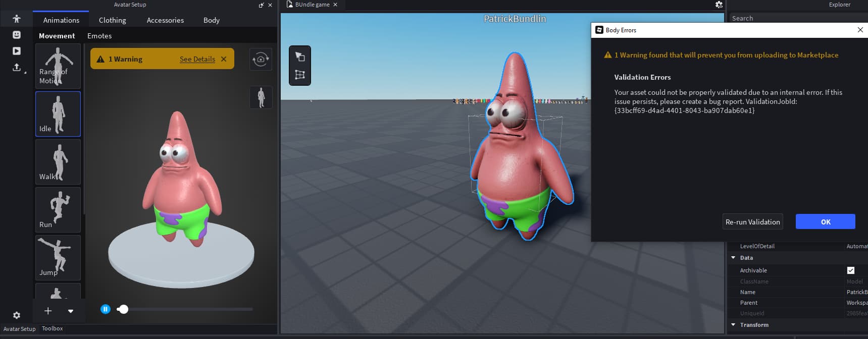Open the upload sidebar icon
This screenshot has width=868, height=339.
click(17, 67)
